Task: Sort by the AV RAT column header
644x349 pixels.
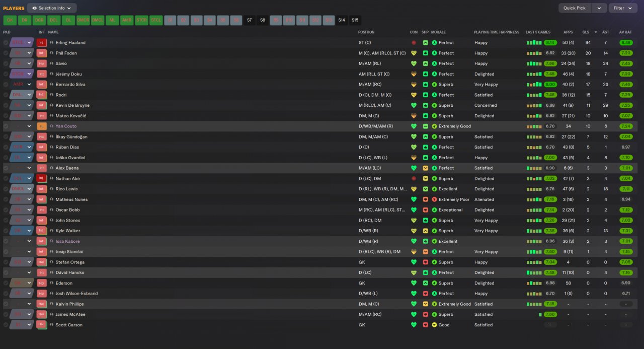Action: pyautogui.click(x=625, y=32)
